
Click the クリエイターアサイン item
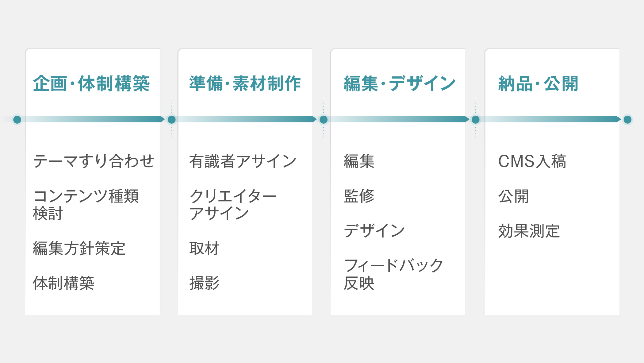pos(233,205)
